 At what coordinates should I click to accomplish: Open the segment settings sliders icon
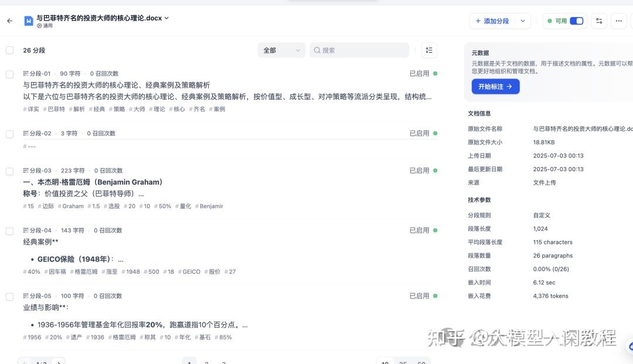(599, 21)
